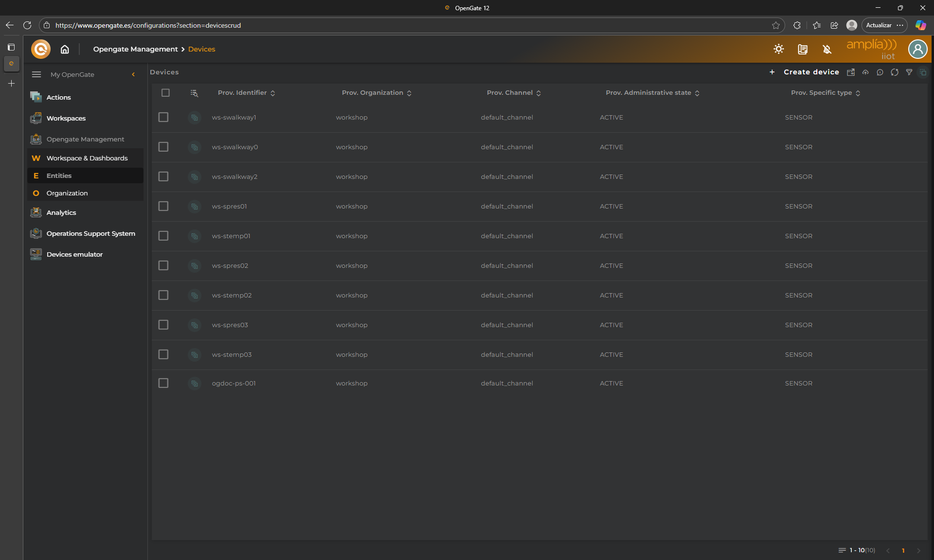Go to home via house icon
The height and width of the screenshot is (560, 934).
point(65,49)
